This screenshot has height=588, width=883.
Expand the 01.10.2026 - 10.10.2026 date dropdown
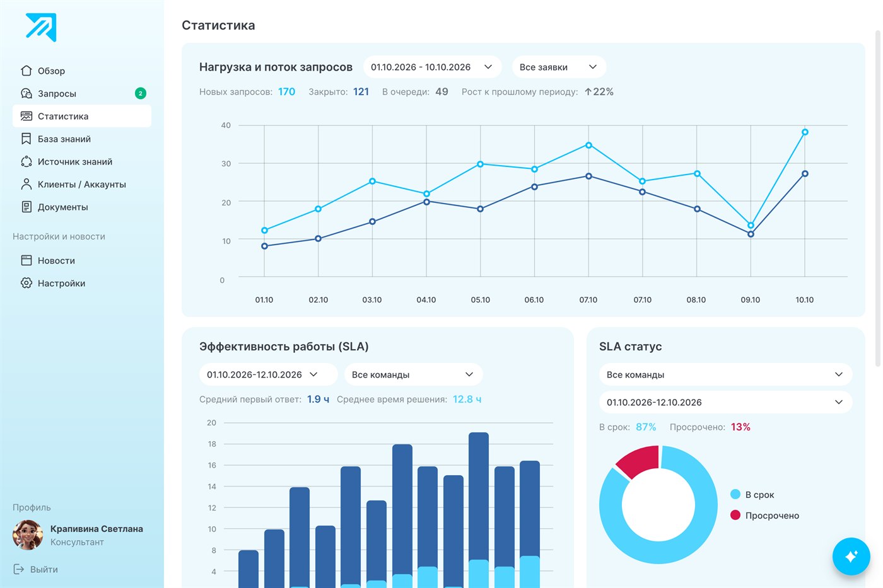(x=432, y=67)
